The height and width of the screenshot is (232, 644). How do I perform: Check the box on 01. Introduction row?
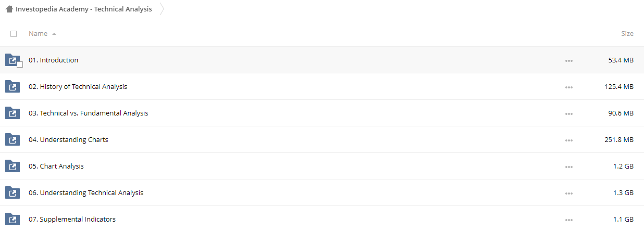click(20, 65)
